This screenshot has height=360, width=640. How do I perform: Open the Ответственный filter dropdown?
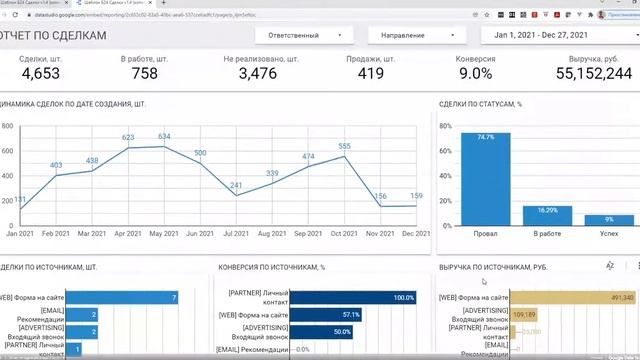[x=304, y=36]
